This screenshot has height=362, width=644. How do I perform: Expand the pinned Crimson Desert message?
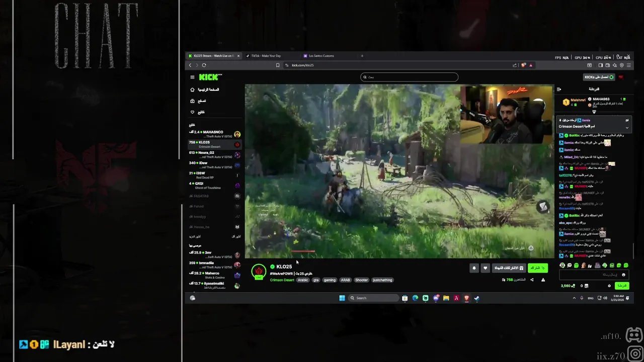click(627, 128)
